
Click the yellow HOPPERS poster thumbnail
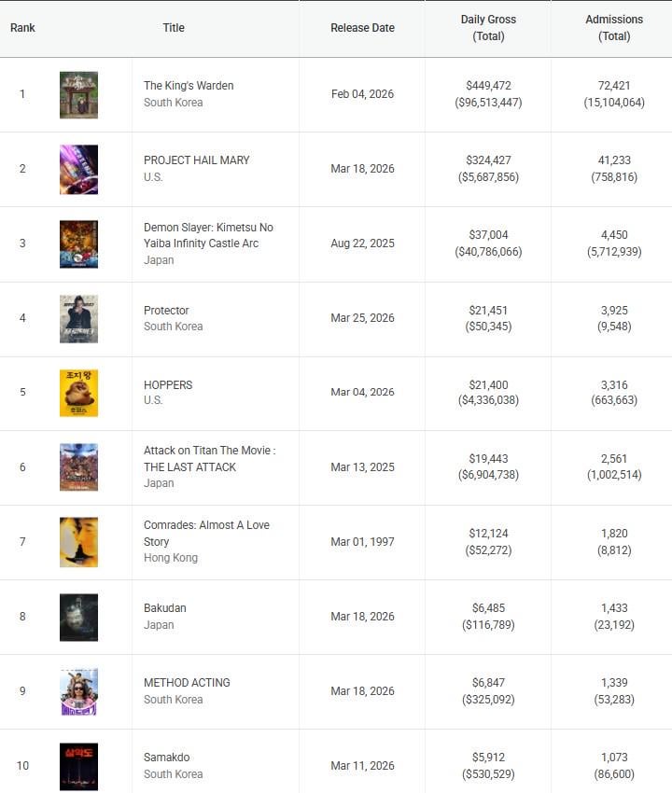(x=78, y=393)
